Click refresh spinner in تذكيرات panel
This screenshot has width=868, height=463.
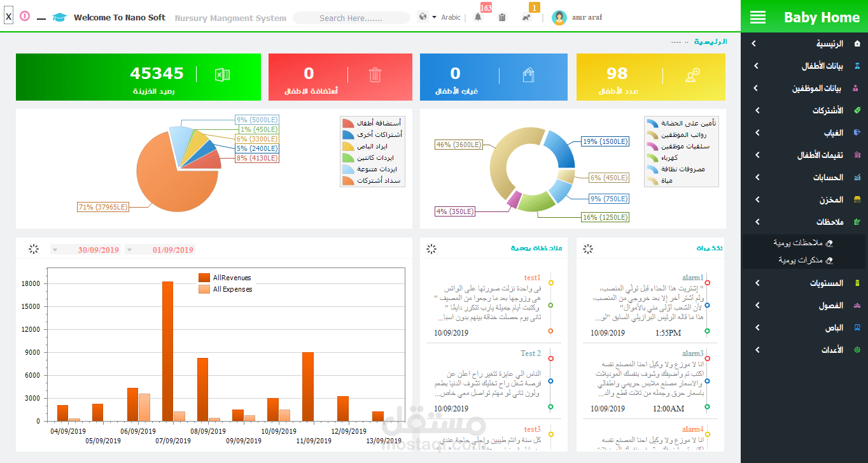point(588,249)
